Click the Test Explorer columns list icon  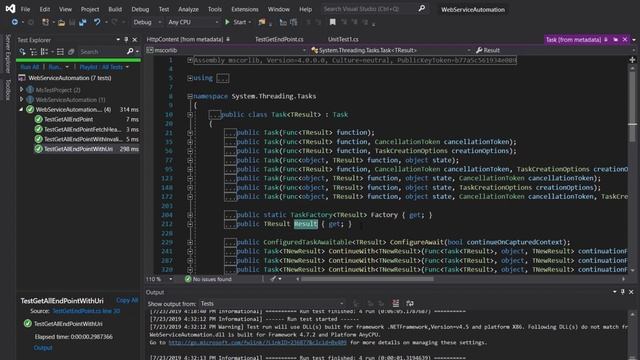(x=60, y=51)
